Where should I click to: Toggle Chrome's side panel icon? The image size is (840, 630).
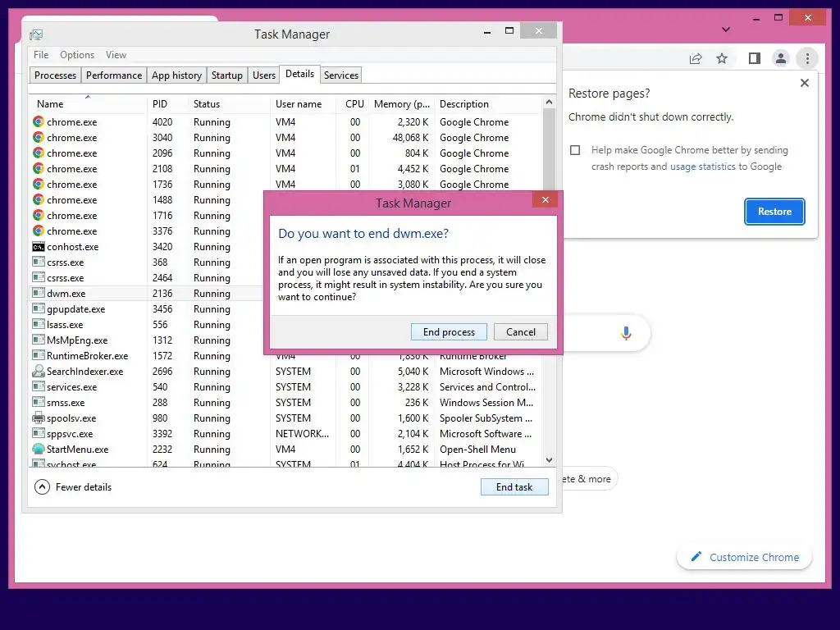pos(755,58)
